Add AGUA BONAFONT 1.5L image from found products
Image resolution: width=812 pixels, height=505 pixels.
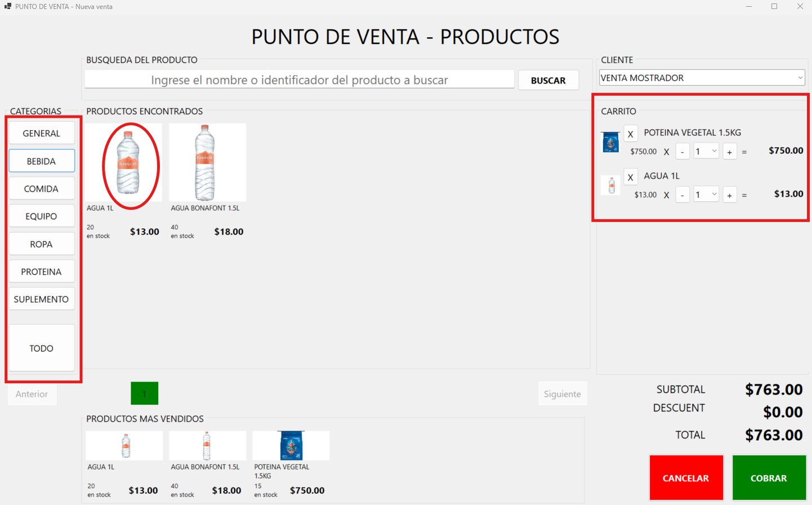(x=208, y=162)
